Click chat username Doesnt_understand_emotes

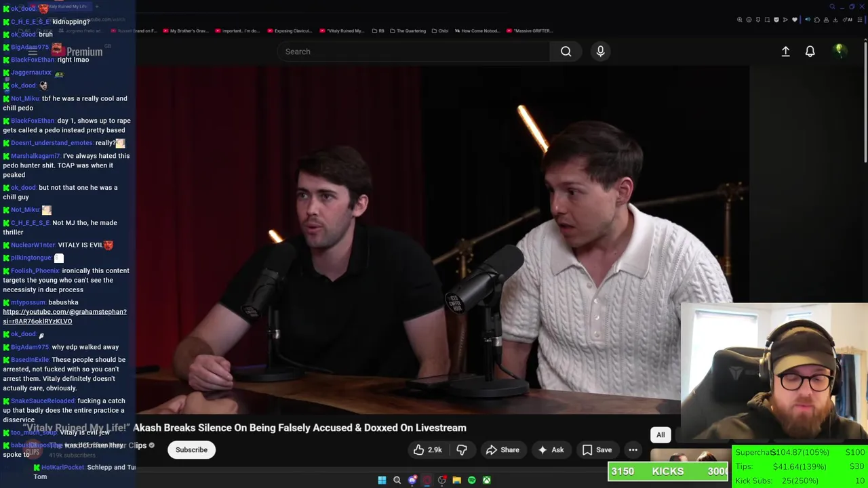pyautogui.click(x=52, y=143)
